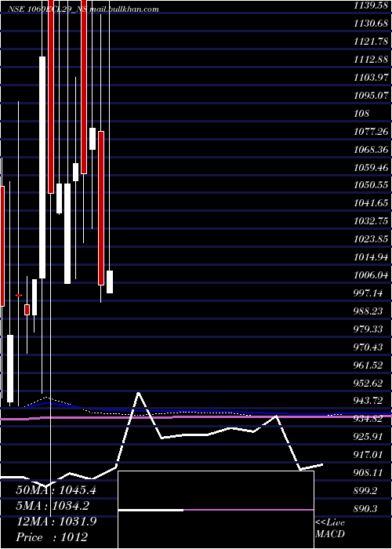Viewport: 392px width, 549px height.
Task: Click the 5MA value 1034.2 label
Action: point(53,506)
